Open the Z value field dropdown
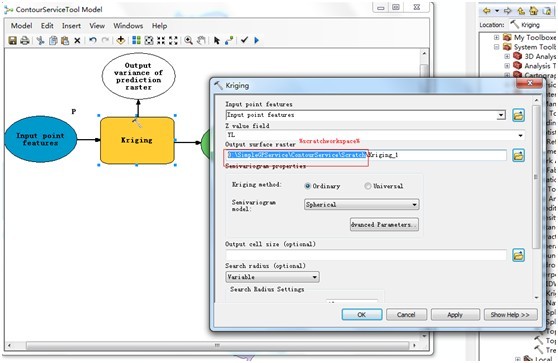 (x=520, y=135)
